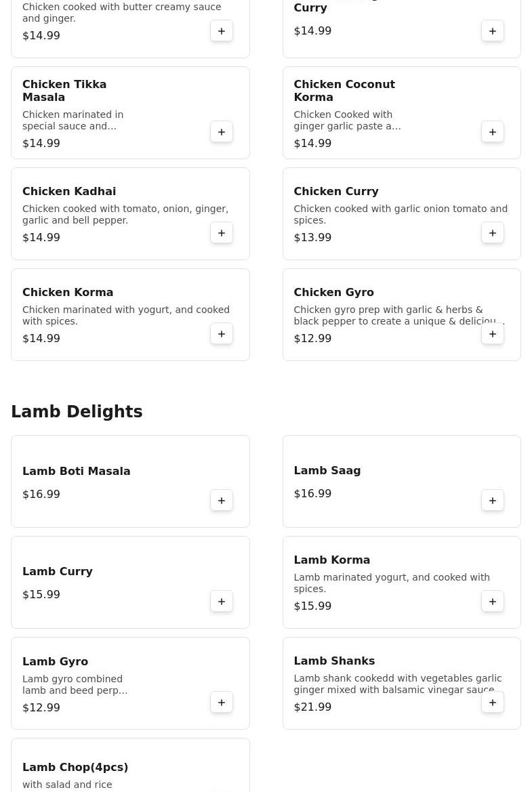Select the Lamb Chop(4pcs) item title
This screenshot has width=532, height=792.
point(75,767)
